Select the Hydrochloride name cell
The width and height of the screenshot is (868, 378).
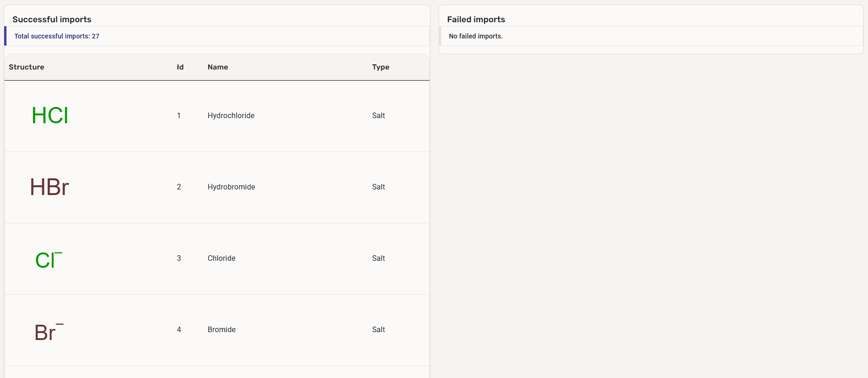[x=231, y=116]
